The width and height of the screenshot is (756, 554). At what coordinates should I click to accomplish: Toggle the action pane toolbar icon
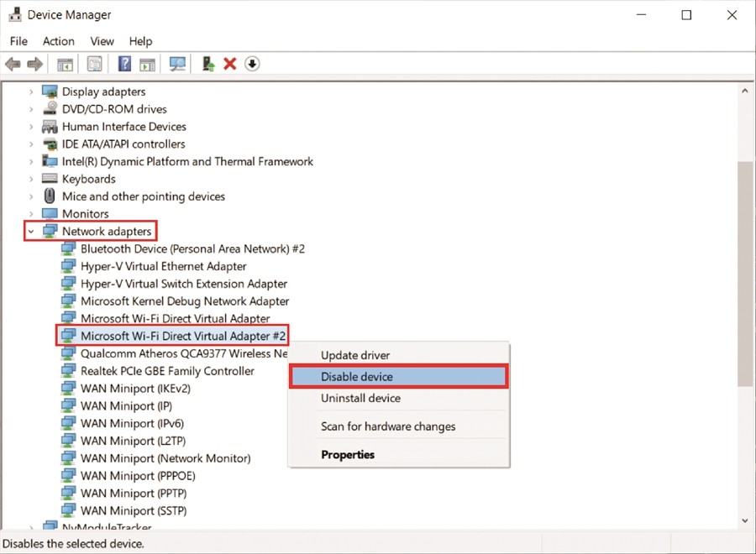click(148, 64)
